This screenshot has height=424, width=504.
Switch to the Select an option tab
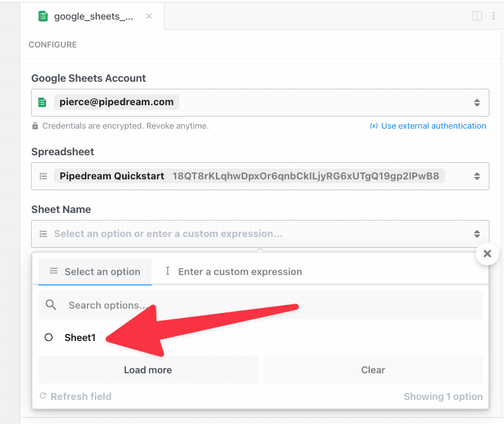click(95, 271)
